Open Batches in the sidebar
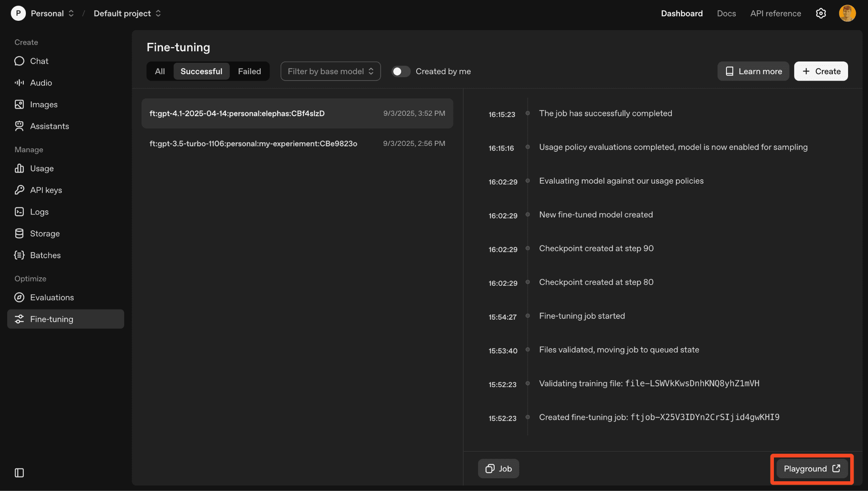 (45, 255)
